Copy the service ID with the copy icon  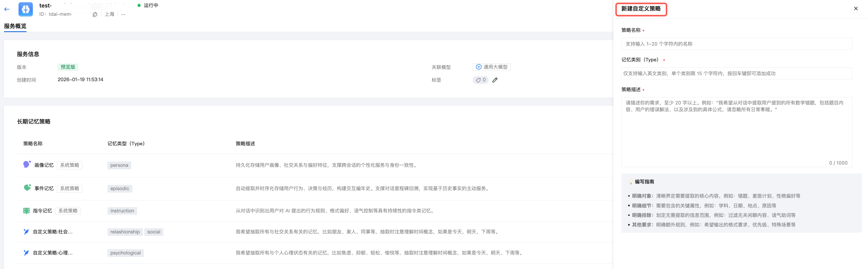coord(95,15)
